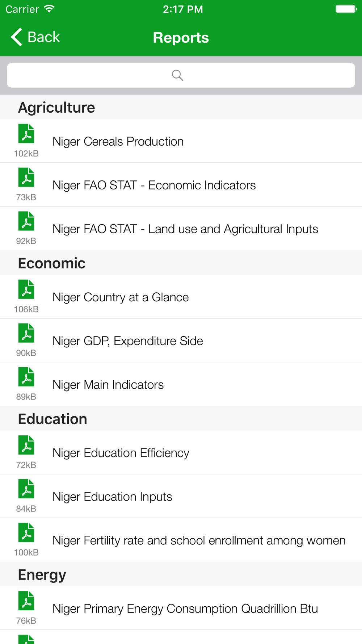Screen dimensions: 362x644
Task: Click the magnifier search icon
Action: (x=177, y=75)
